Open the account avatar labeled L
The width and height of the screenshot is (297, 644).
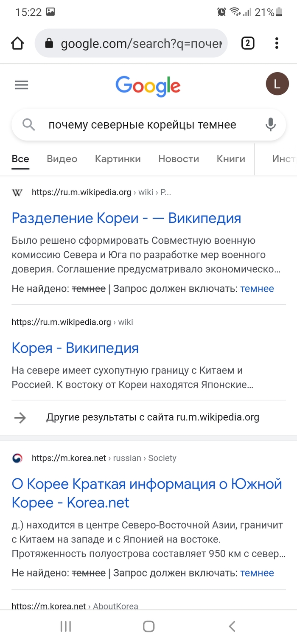[277, 84]
